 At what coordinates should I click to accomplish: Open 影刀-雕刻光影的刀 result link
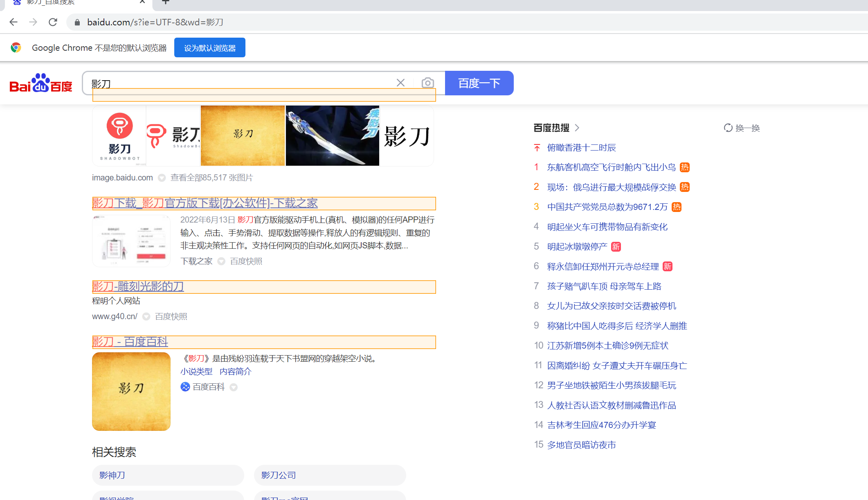[138, 286]
